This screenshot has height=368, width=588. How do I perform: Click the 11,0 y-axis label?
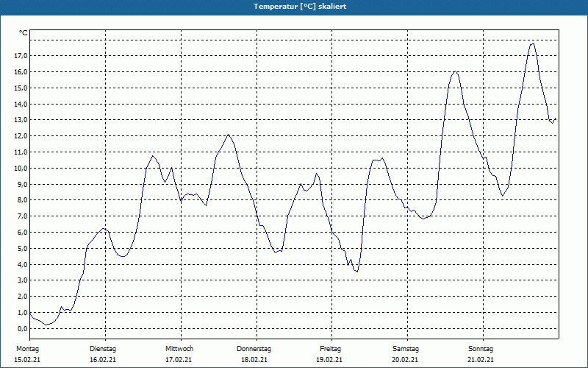coord(21,152)
